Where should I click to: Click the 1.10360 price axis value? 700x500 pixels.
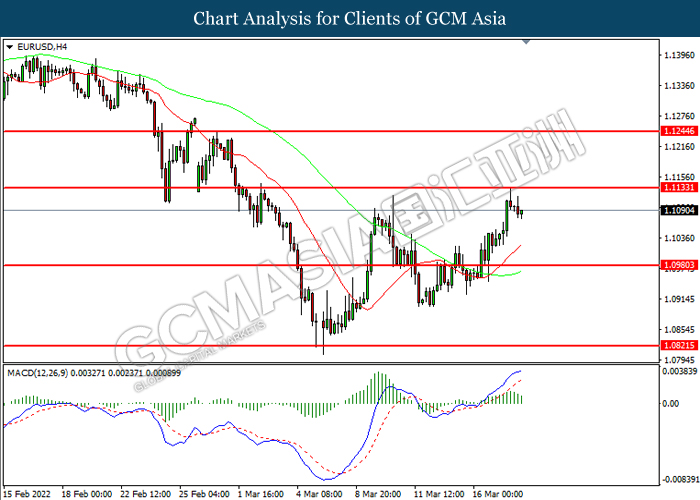tap(679, 238)
